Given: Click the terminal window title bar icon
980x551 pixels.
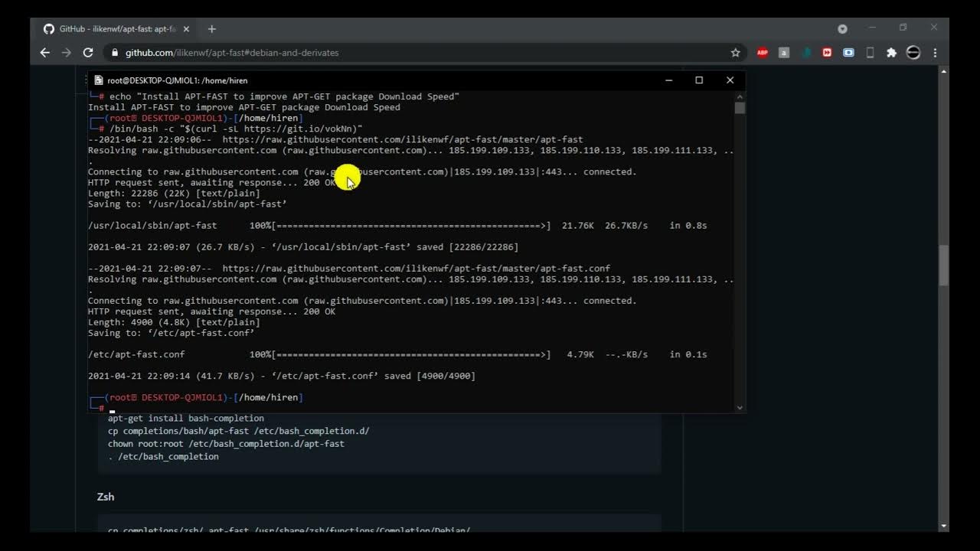Looking at the screenshot, I should click(98, 80).
